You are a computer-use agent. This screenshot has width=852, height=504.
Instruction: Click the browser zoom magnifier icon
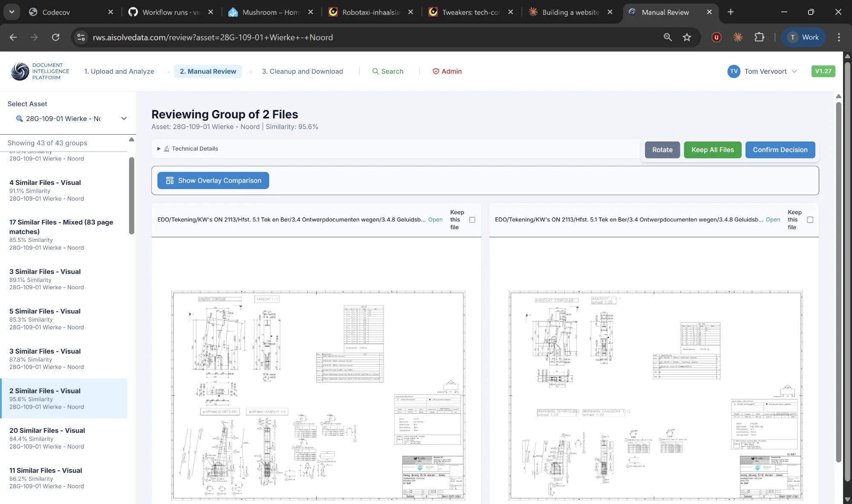click(x=668, y=37)
